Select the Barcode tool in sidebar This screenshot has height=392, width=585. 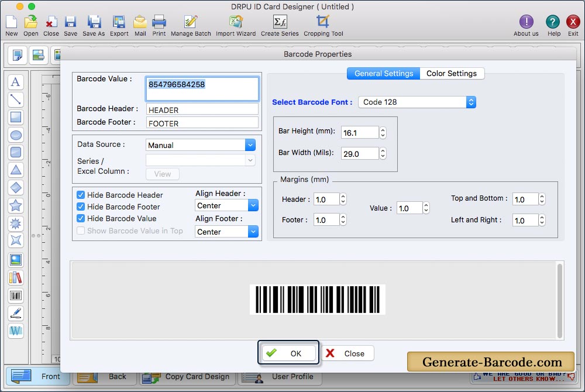[16, 295]
